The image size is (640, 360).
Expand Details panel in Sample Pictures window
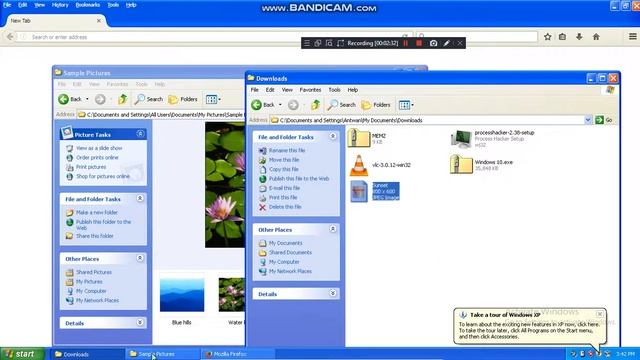(140, 322)
